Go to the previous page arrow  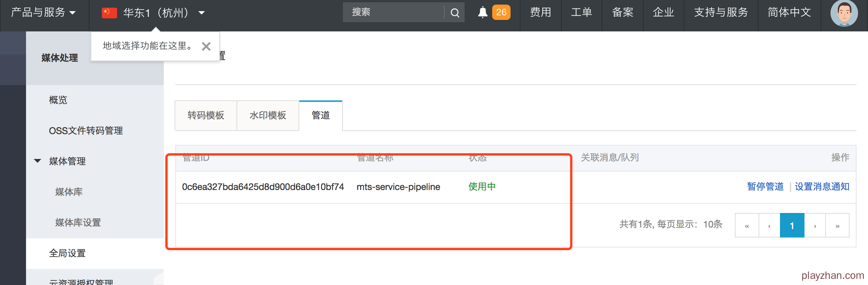[769, 226]
